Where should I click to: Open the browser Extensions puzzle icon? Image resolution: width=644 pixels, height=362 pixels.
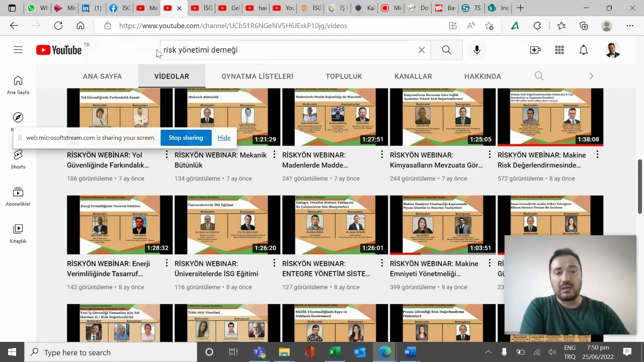537,26
